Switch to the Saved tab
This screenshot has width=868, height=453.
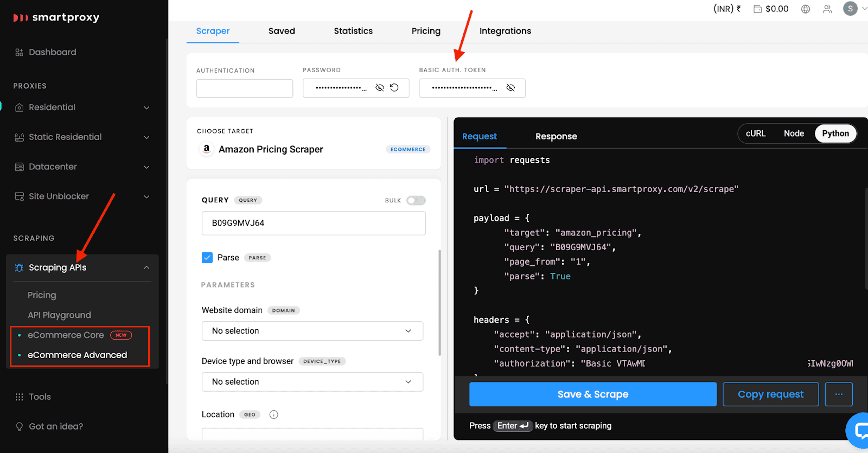click(x=282, y=31)
